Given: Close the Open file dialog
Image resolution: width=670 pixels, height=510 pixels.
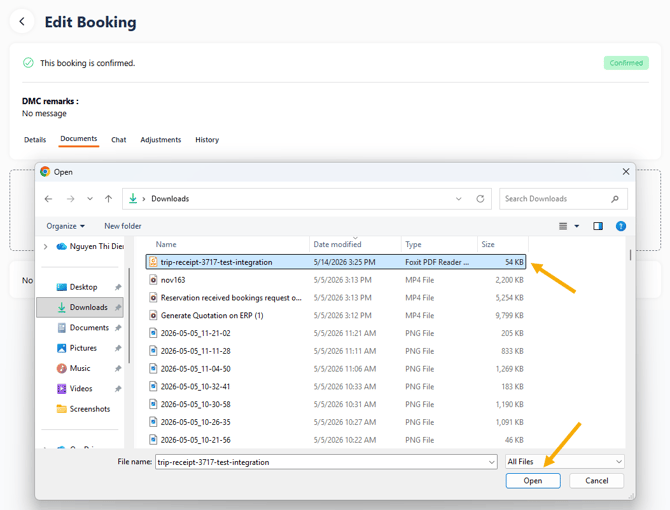Looking at the screenshot, I should click(x=626, y=172).
